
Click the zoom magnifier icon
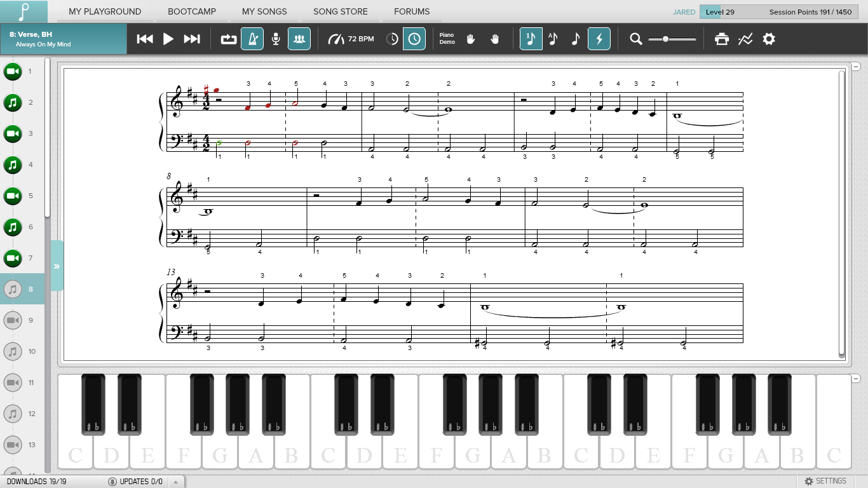(636, 39)
